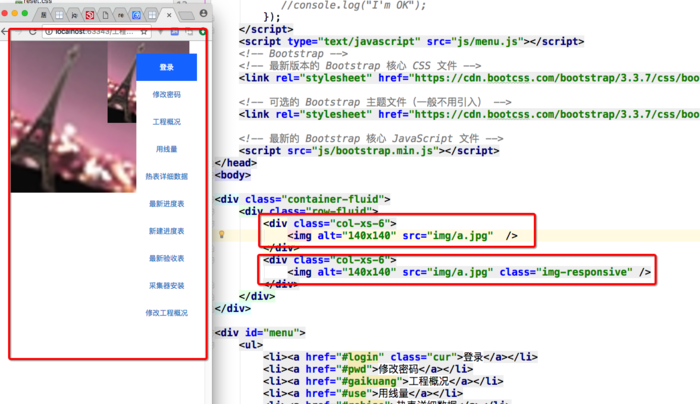Screen dimensions: 700x404
Task: Click the #login anchor code line
Action: pos(400,357)
